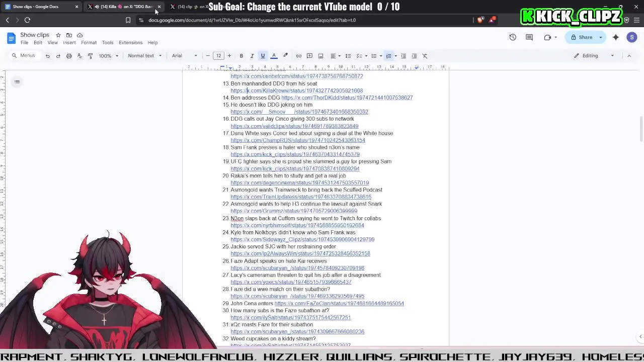Show the document outline panel
Viewport: 644px width, 362px height.
point(17,81)
